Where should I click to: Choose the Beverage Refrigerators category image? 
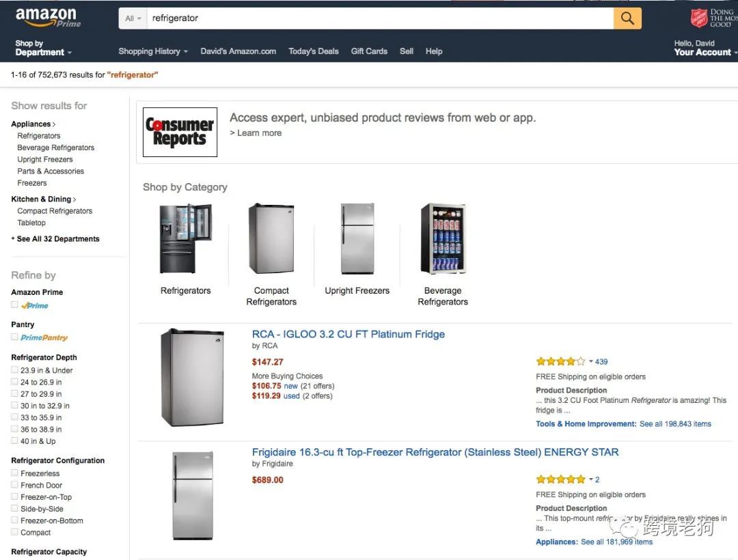(443, 238)
